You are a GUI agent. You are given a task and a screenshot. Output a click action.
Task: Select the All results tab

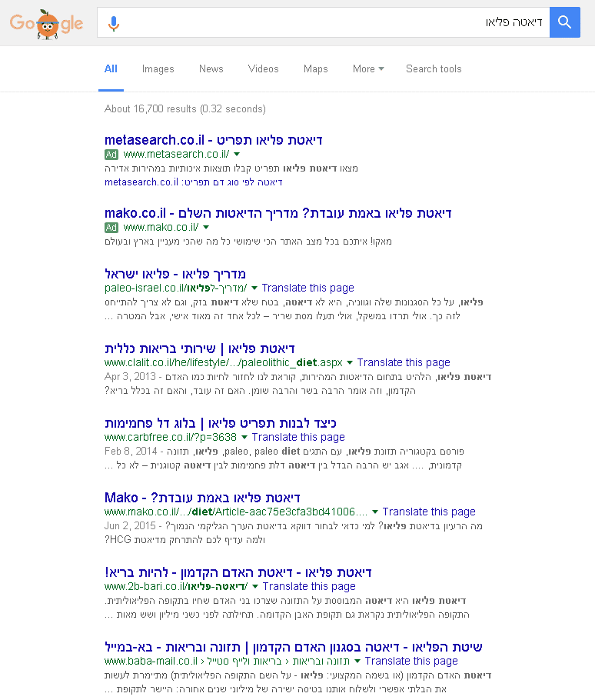coord(111,68)
